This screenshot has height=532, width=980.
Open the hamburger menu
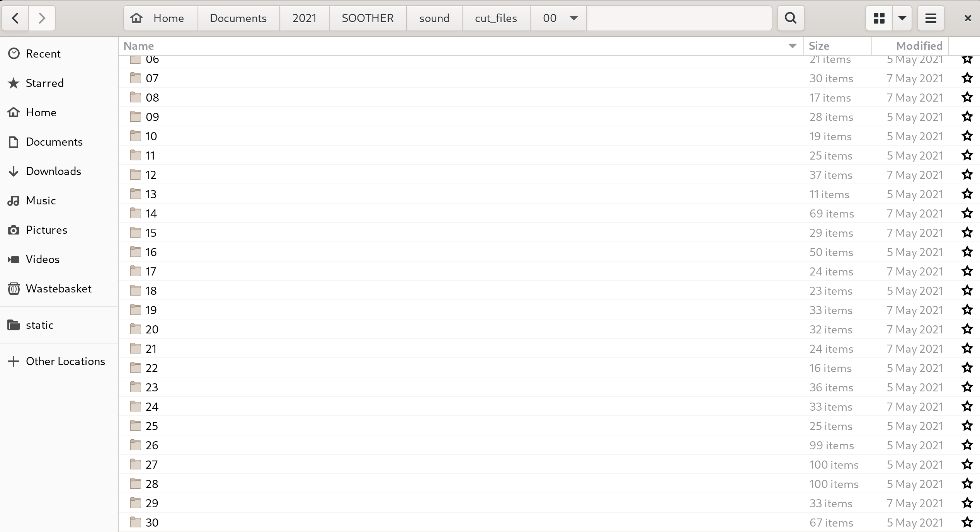coord(931,18)
